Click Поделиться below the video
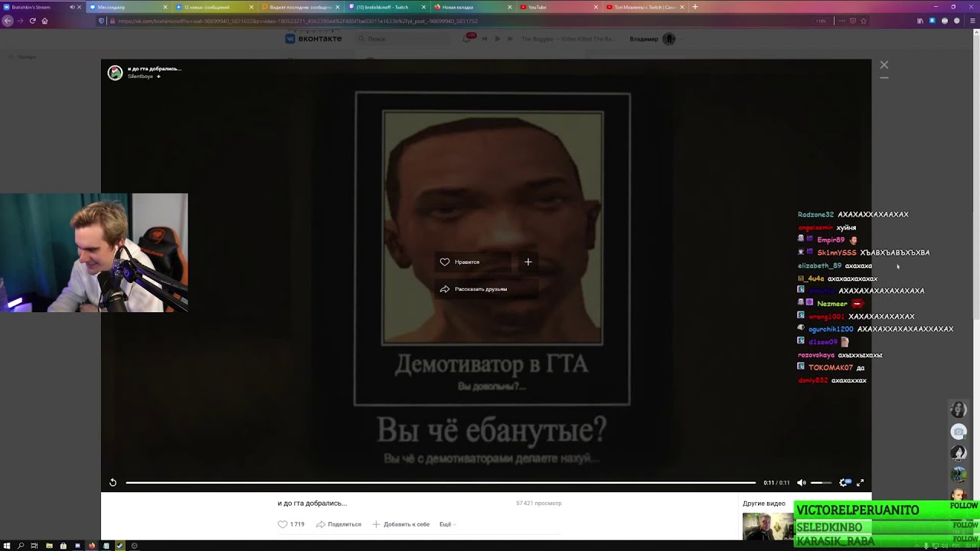The height and width of the screenshot is (551, 980). [338, 524]
